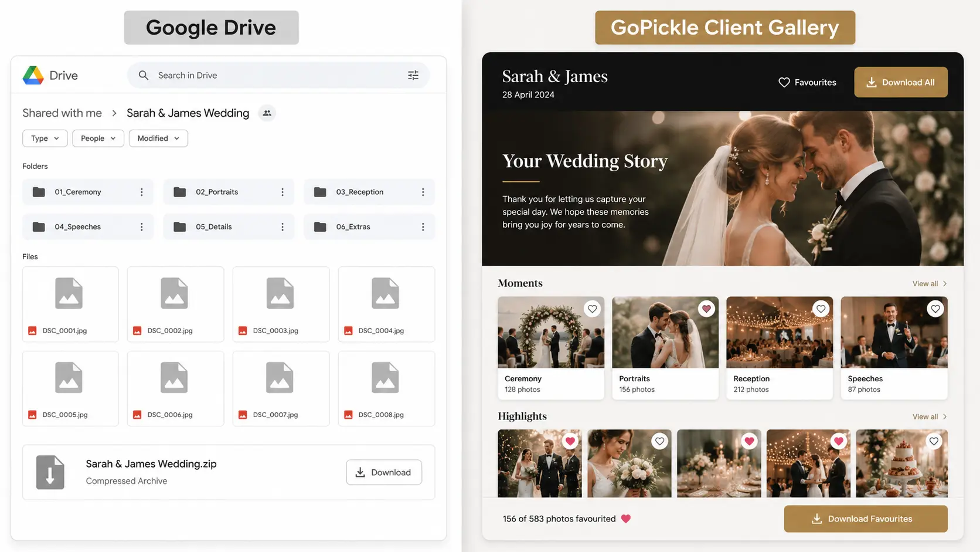This screenshot has width=980, height=552.
Task: Click View all for Highlights
Action: (930, 416)
